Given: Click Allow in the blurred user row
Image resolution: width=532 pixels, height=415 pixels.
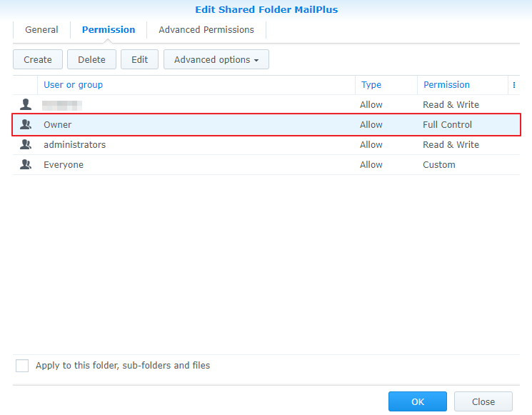Looking at the screenshot, I should point(371,104).
